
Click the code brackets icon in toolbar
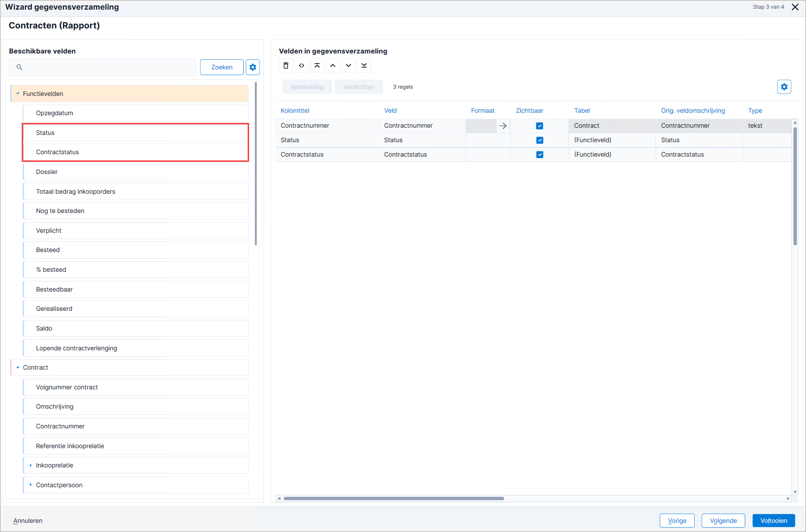click(x=302, y=66)
